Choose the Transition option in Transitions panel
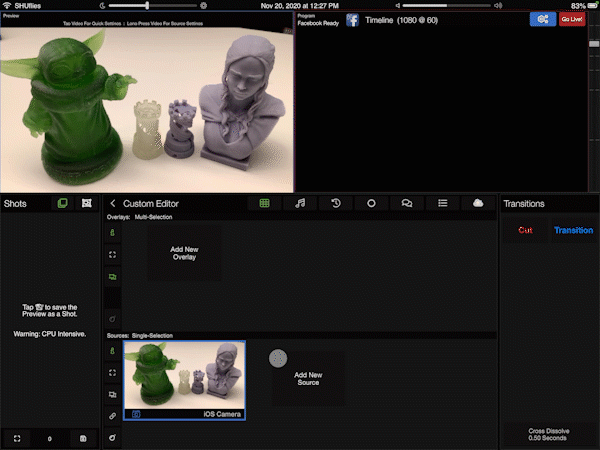Viewport: 600px width, 450px height. (573, 230)
